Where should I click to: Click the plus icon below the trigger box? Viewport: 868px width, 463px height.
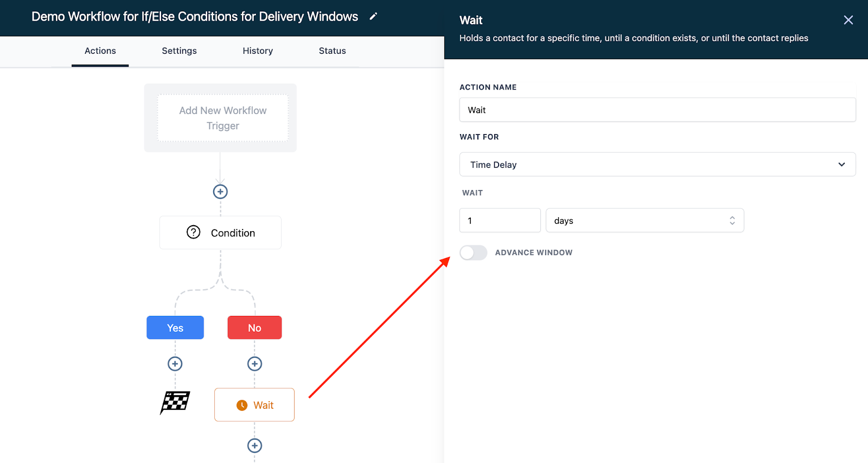220,192
